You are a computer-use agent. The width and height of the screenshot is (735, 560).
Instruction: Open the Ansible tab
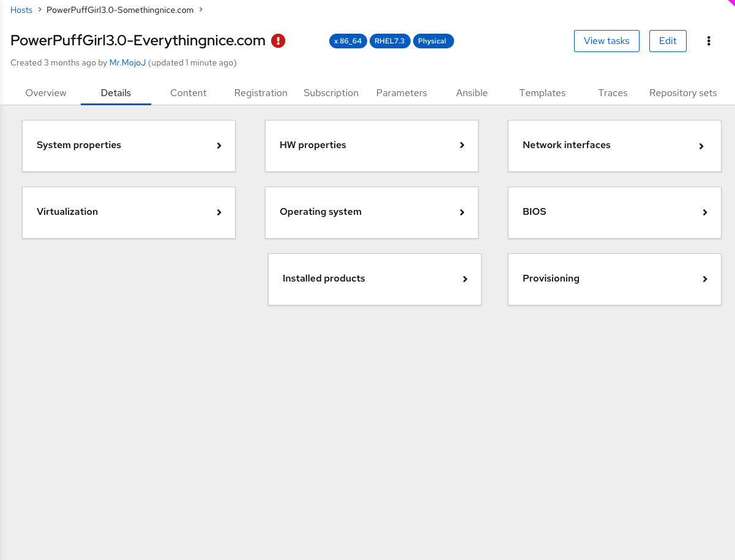pos(472,93)
